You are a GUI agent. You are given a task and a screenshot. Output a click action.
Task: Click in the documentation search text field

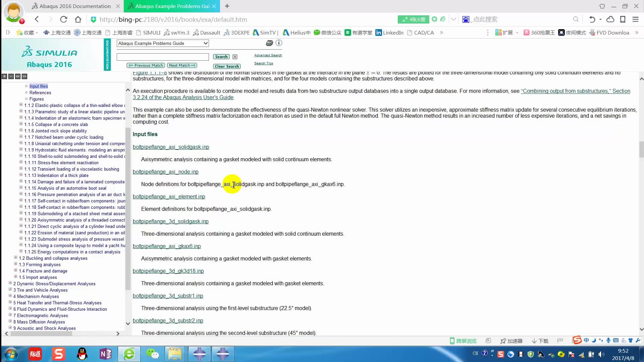pos(163,57)
